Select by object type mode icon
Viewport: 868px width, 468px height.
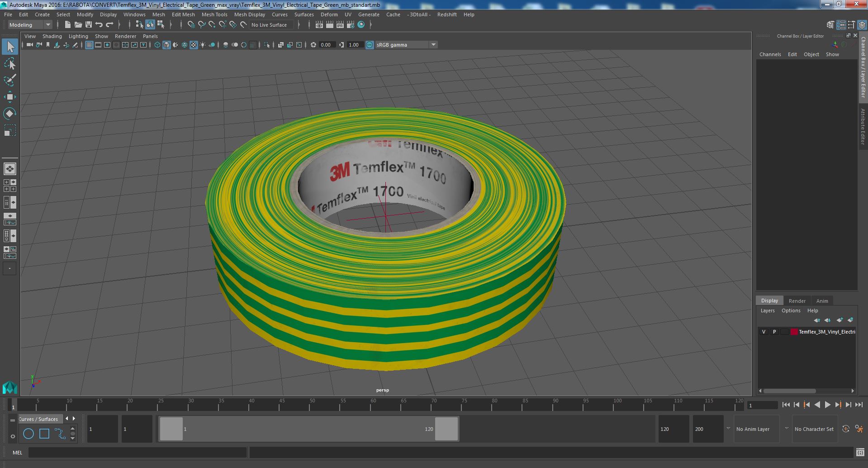(x=150, y=25)
